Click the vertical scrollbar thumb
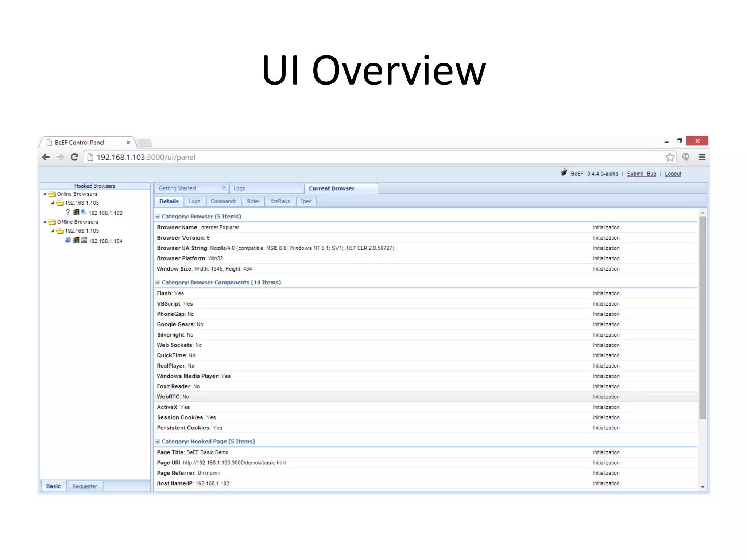The width and height of the screenshot is (747, 560). point(703,318)
